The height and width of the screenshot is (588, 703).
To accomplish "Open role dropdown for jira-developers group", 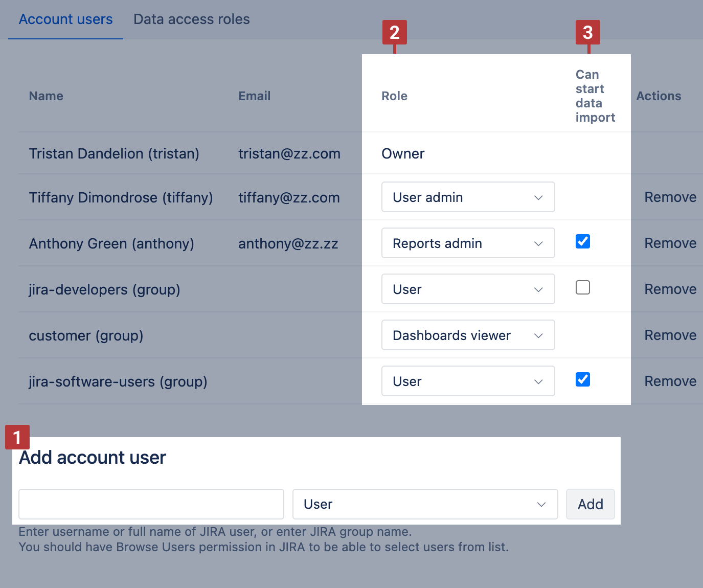I will 468,289.
